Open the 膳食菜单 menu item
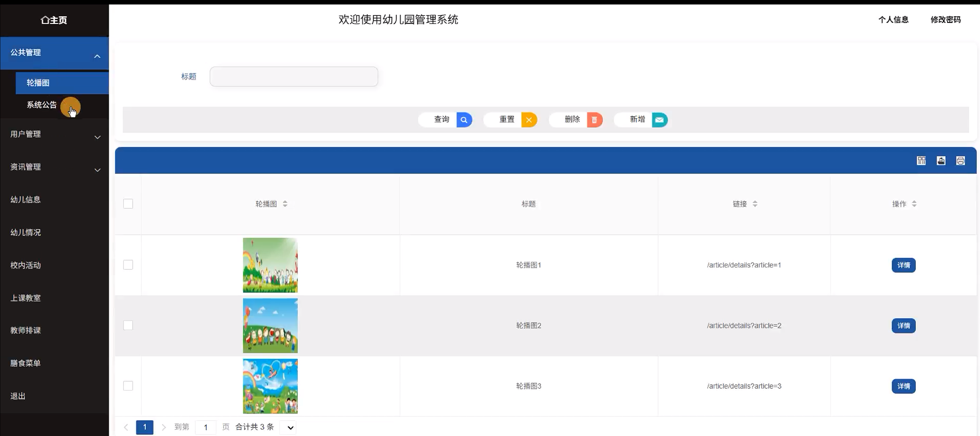The height and width of the screenshot is (436, 980). click(26, 363)
